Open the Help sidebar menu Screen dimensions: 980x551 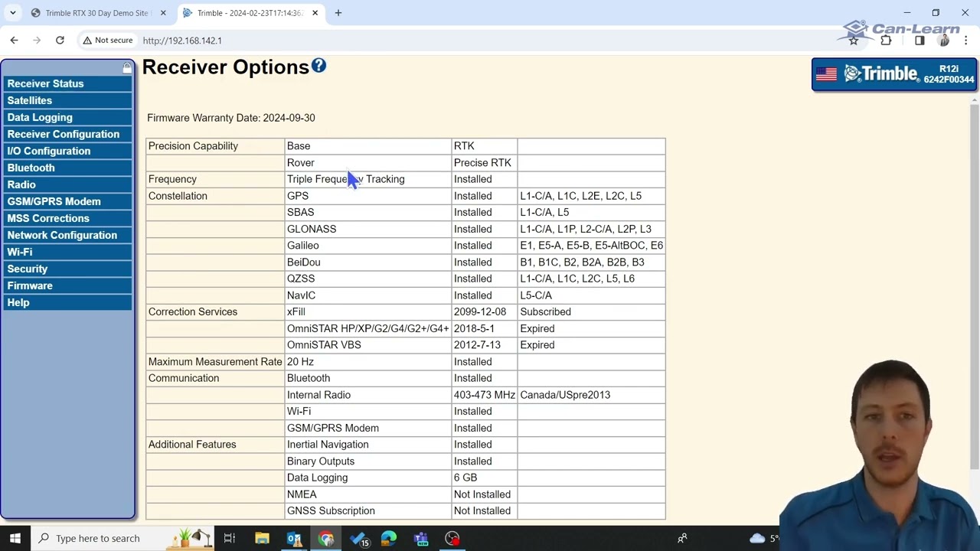(67, 302)
